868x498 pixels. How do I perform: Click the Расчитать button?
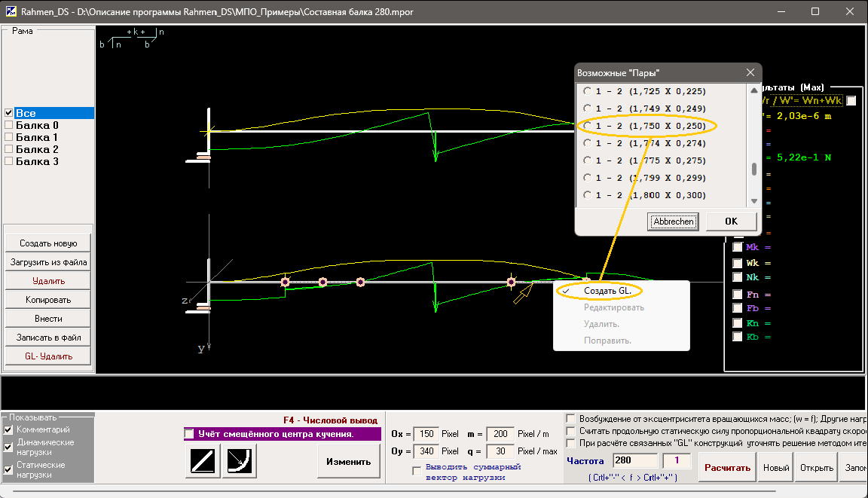point(727,468)
